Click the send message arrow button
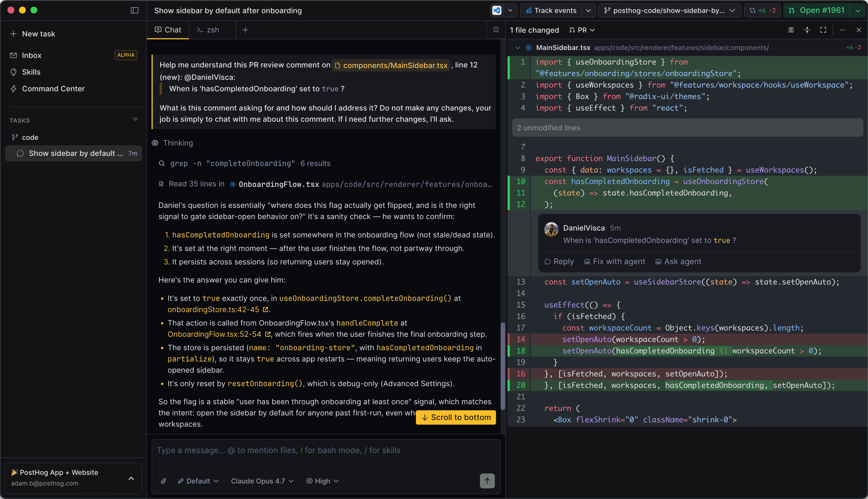Screen dimensions: 868x499 tap(487, 481)
